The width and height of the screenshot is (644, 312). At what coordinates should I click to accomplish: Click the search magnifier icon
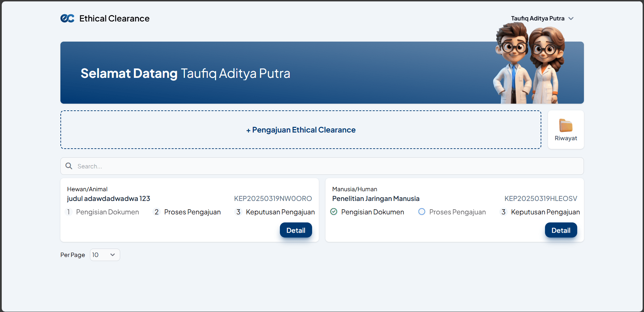(x=69, y=166)
